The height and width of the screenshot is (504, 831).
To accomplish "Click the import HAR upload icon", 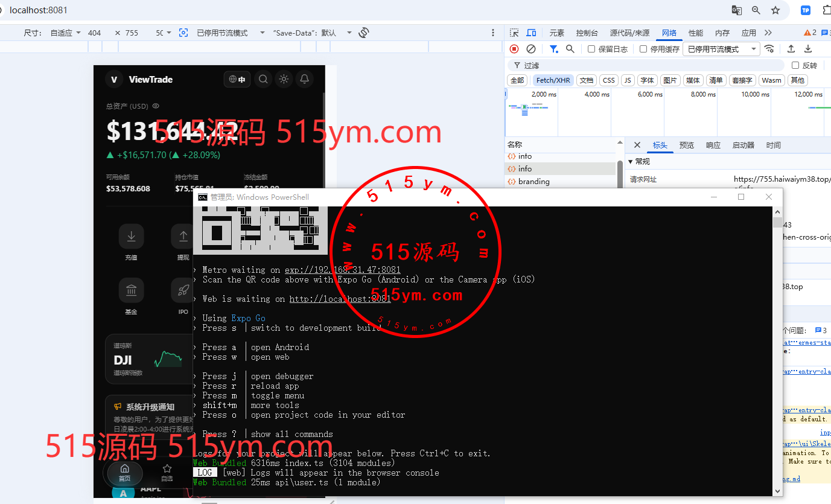I will point(791,49).
